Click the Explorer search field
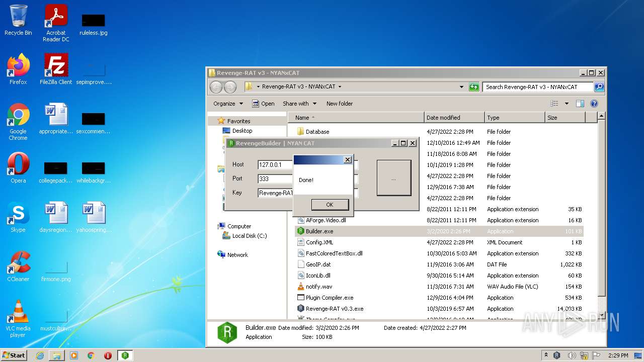 click(x=537, y=87)
